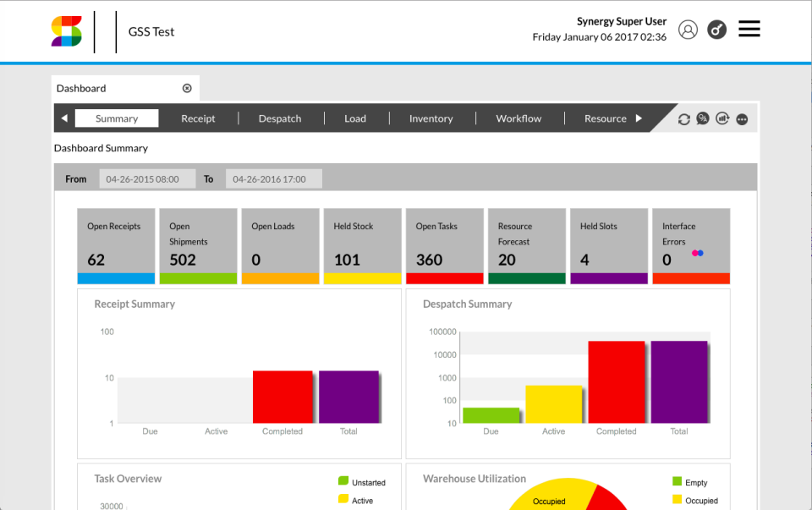Select the To date input field
Image resolution: width=812 pixels, height=510 pixels.
[x=272, y=178]
